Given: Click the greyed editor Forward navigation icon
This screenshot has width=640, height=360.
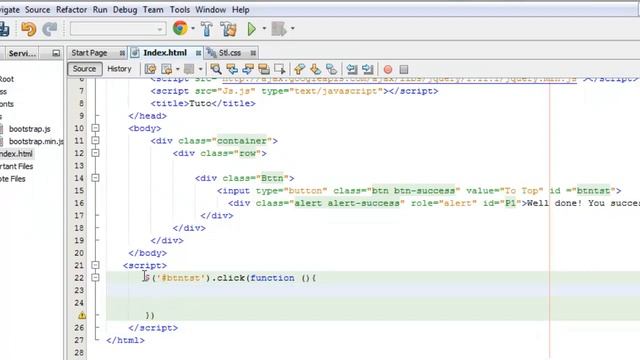Looking at the screenshot, I should (x=189, y=69).
